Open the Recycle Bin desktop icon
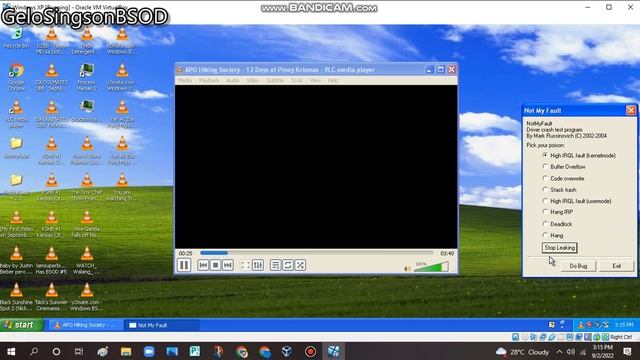 (x=16, y=39)
